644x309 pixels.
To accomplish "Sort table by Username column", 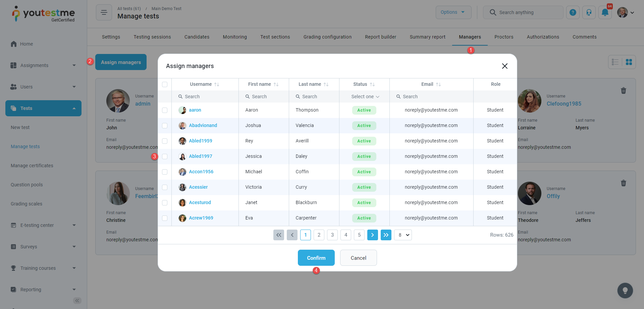I will tap(217, 84).
